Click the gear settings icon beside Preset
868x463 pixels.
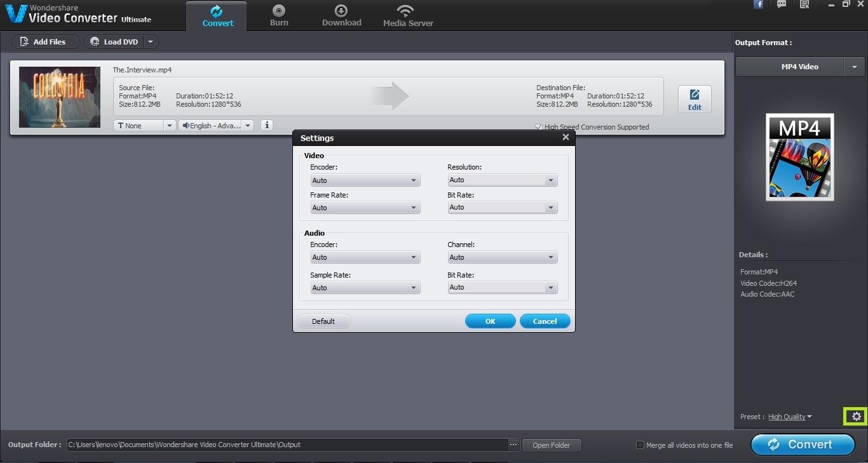pyautogui.click(x=856, y=417)
